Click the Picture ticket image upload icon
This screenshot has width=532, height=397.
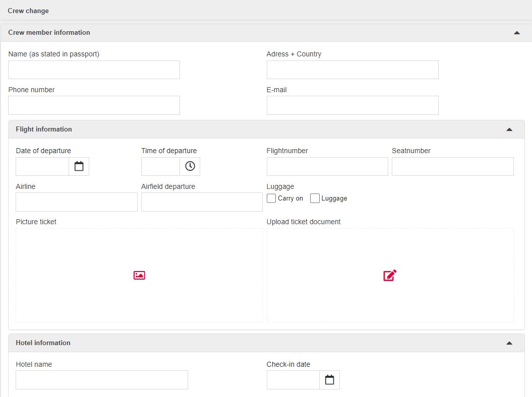pyautogui.click(x=139, y=275)
